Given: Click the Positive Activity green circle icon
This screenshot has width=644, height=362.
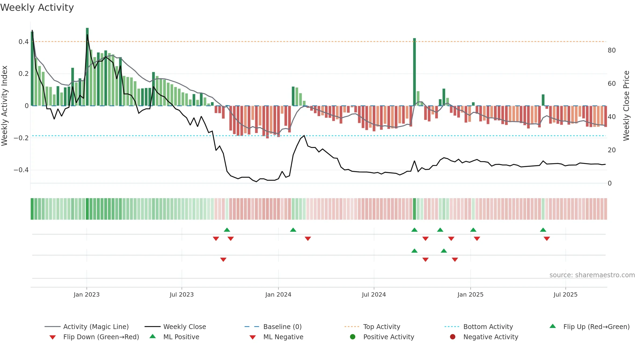Looking at the screenshot, I should (x=353, y=337).
